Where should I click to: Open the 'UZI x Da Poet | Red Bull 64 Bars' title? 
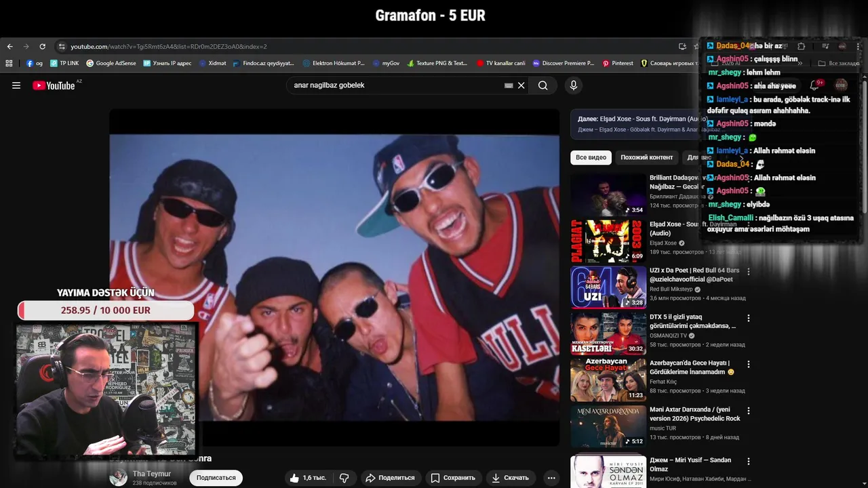(694, 274)
